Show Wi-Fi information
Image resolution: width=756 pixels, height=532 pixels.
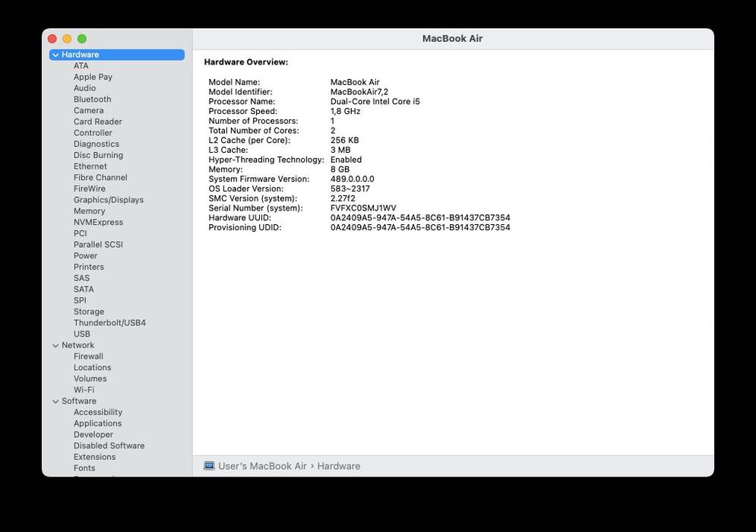tap(84, 390)
